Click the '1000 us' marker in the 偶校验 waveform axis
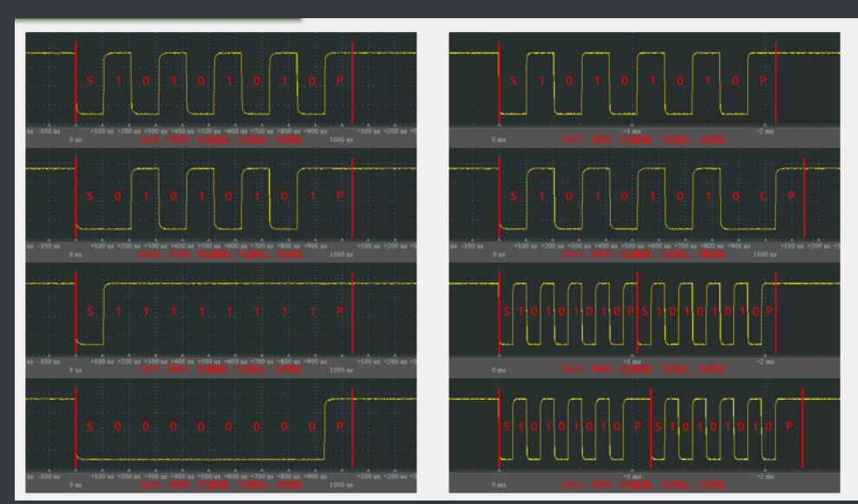The height and width of the screenshot is (504, 858). 764,254
